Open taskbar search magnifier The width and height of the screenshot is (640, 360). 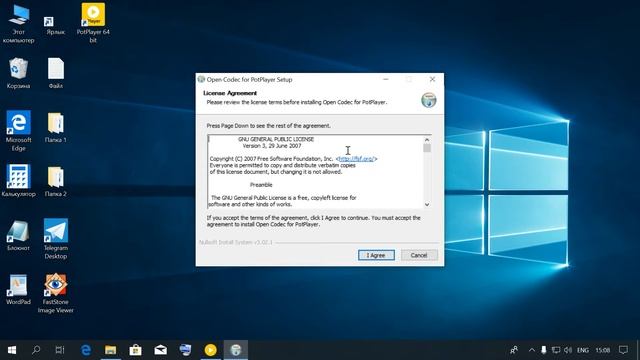pyautogui.click(x=36, y=350)
